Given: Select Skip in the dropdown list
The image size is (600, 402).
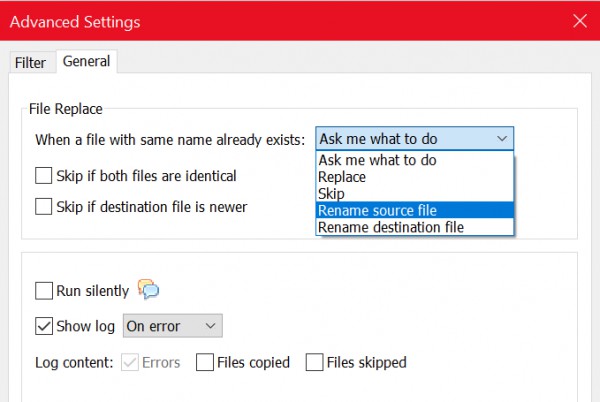Looking at the screenshot, I should 415,194.
